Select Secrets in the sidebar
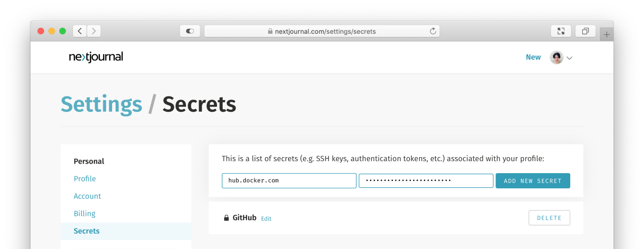 (126, 231)
